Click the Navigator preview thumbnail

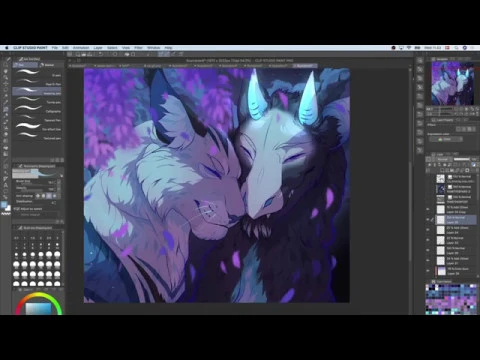(x=453, y=83)
